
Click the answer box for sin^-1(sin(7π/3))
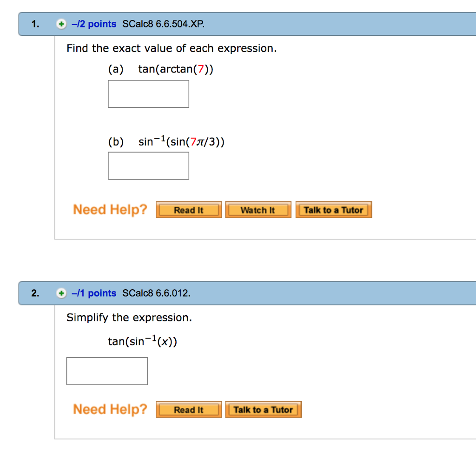tap(148, 166)
